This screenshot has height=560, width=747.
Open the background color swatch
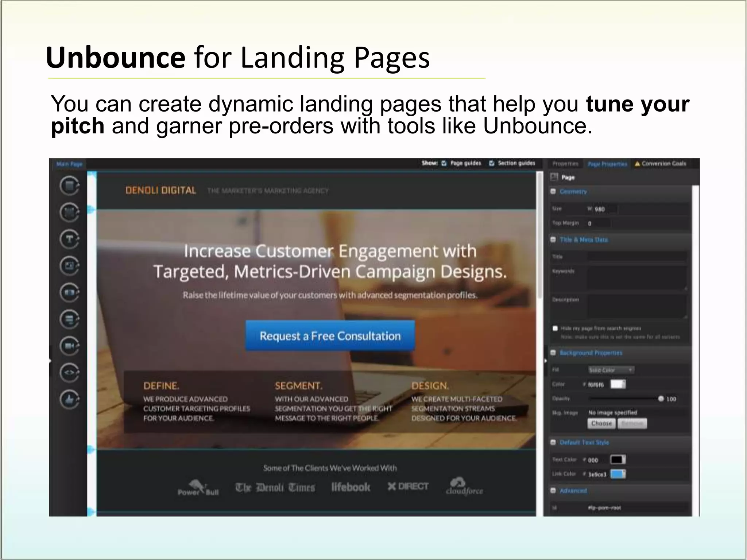coord(618,384)
